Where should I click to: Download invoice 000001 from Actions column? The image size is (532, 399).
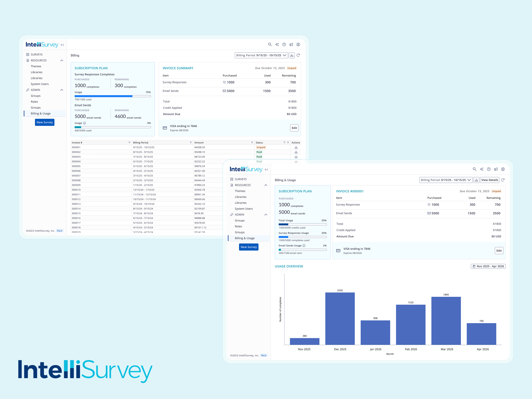[296, 147]
